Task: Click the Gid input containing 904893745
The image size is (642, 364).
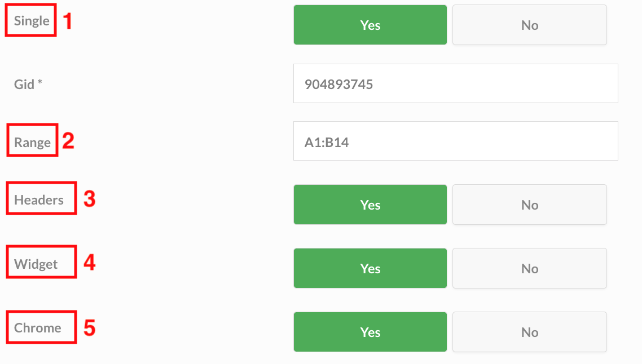Action: 455,83
